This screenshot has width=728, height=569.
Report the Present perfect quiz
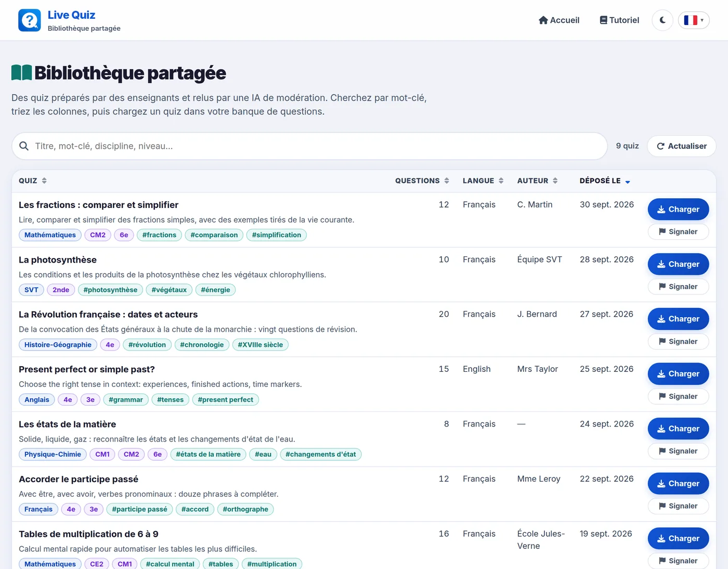[x=678, y=396]
